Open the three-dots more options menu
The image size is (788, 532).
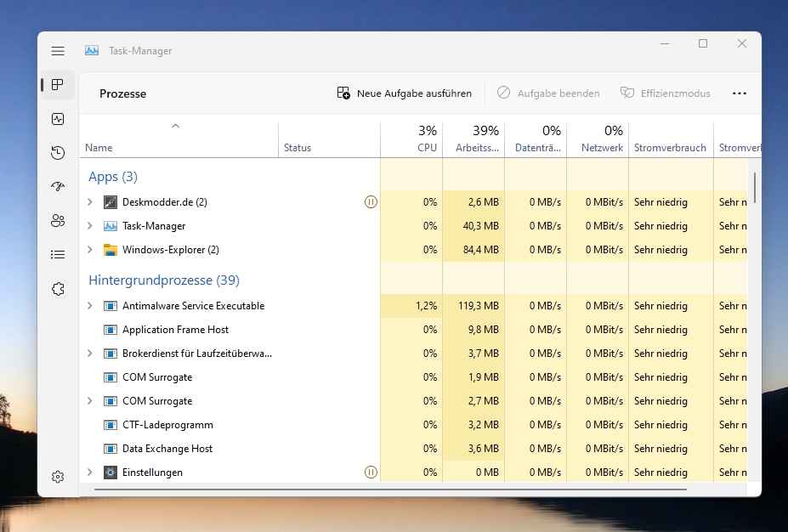(x=740, y=93)
